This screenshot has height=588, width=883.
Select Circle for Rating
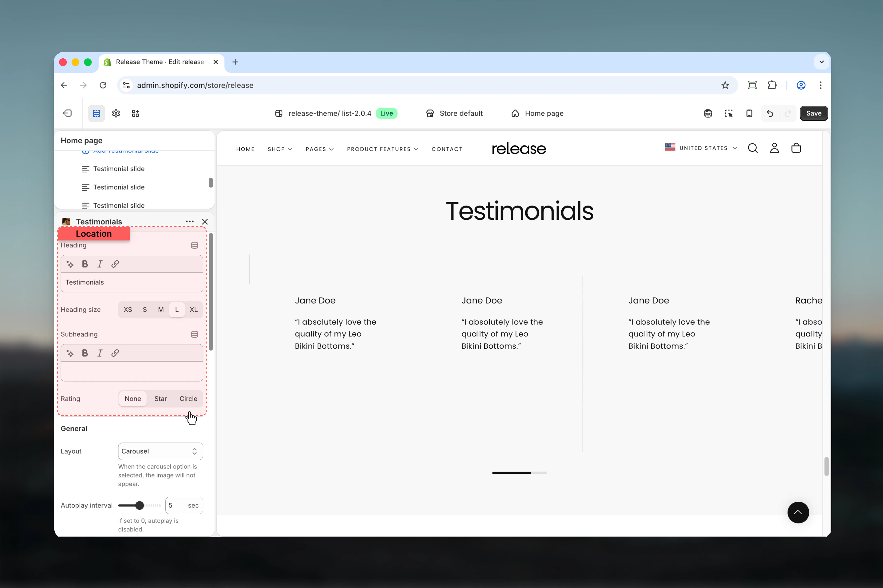point(188,399)
